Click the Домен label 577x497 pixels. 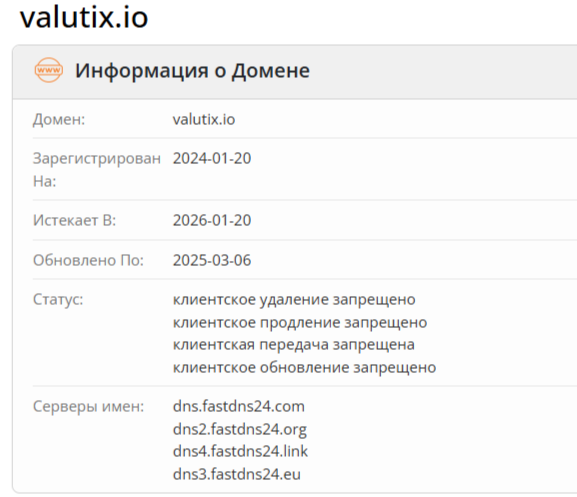tap(59, 120)
